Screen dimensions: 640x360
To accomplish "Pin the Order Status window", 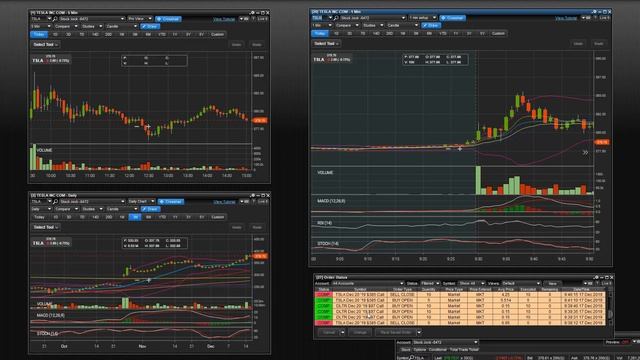I will click(596, 277).
